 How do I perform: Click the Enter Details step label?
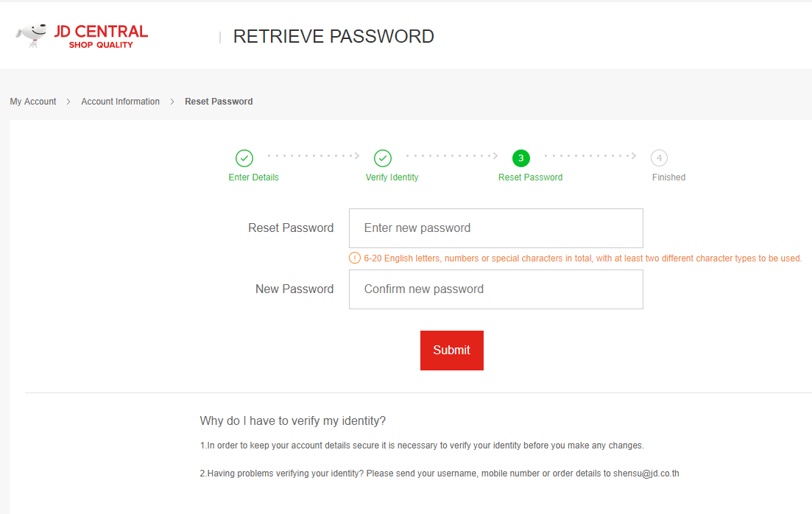click(254, 177)
